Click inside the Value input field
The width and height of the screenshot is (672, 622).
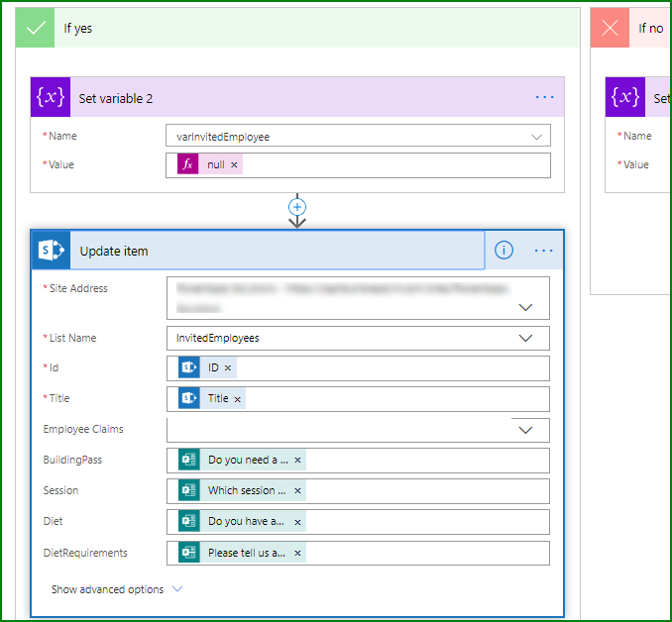(x=358, y=165)
